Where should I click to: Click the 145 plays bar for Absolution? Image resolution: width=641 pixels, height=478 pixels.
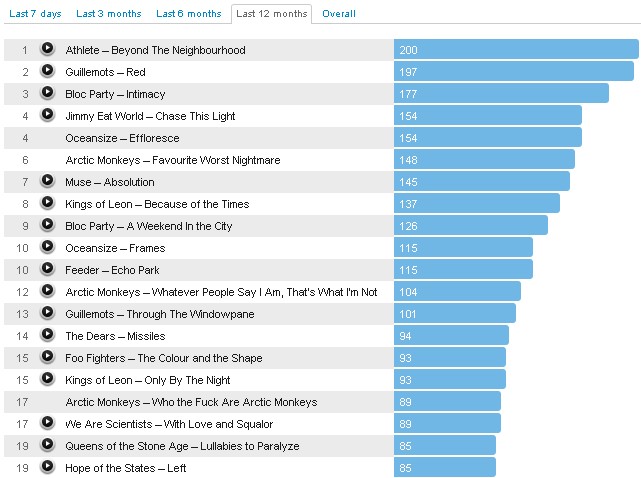point(482,182)
